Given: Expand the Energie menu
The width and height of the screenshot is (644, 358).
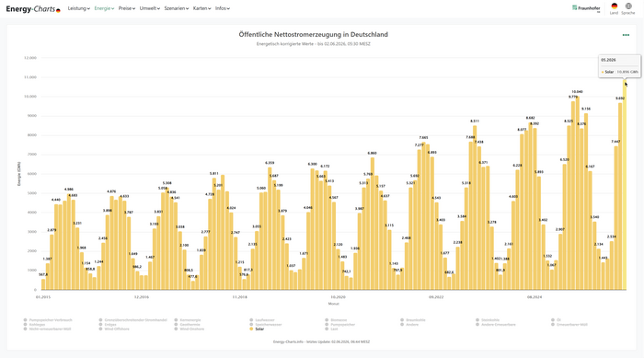Looking at the screenshot, I should (x=104, y=8).
